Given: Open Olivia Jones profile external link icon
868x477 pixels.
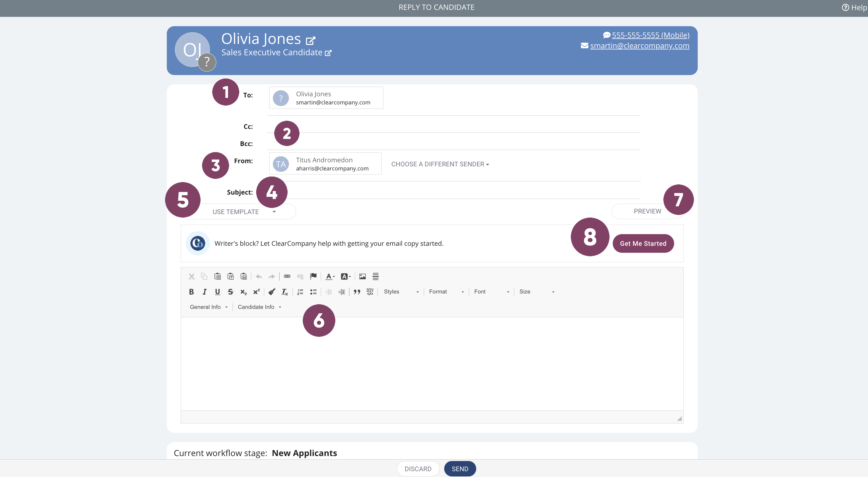Looking at the screenshot, I should coord(310,41).
